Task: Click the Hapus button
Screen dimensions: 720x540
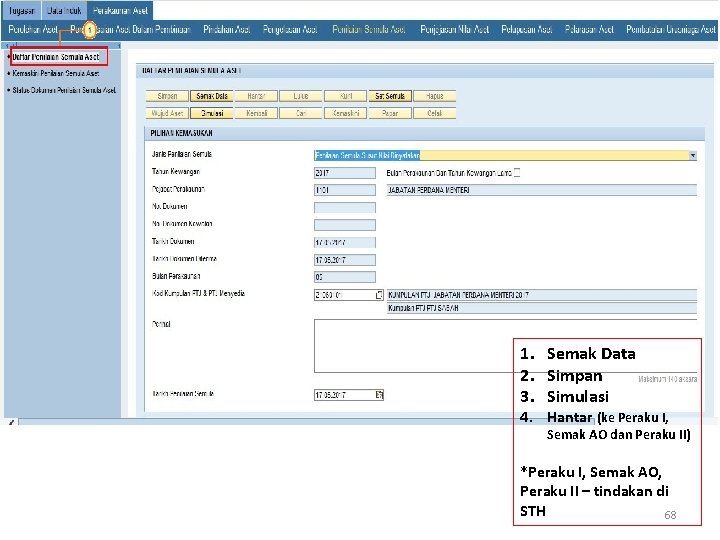Action: point(434,96)
